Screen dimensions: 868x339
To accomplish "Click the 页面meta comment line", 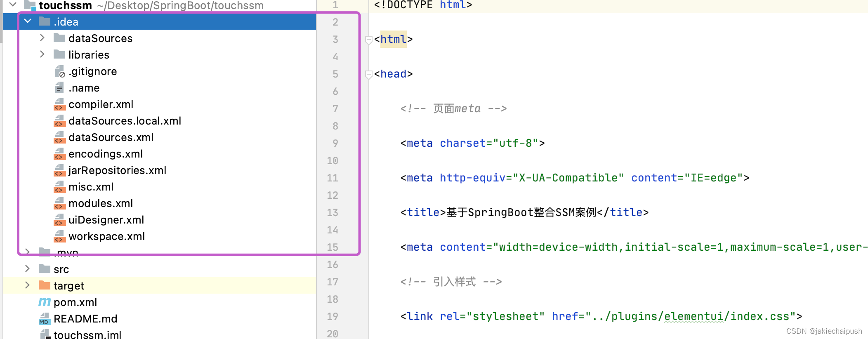I will point(453,109).
